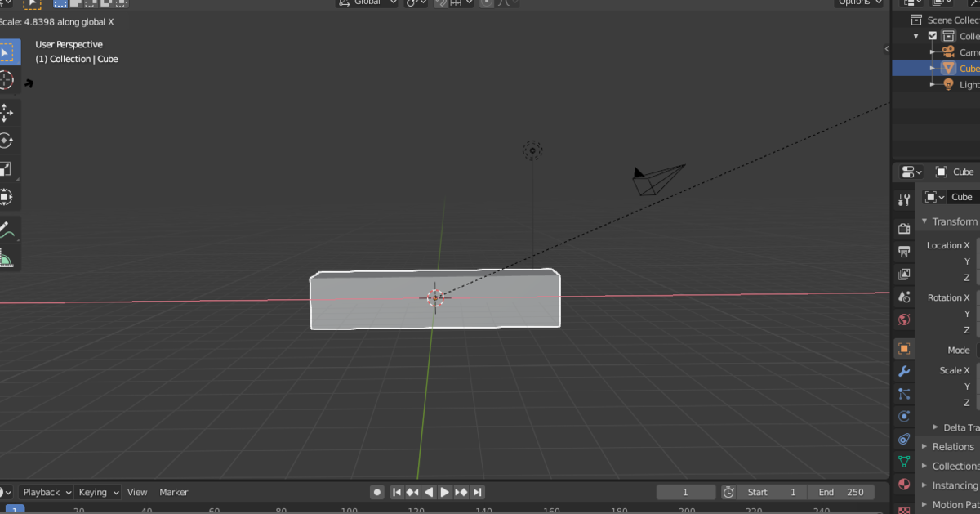Click the current frame field
Viewport: 980px width, 514px height.
686,492
